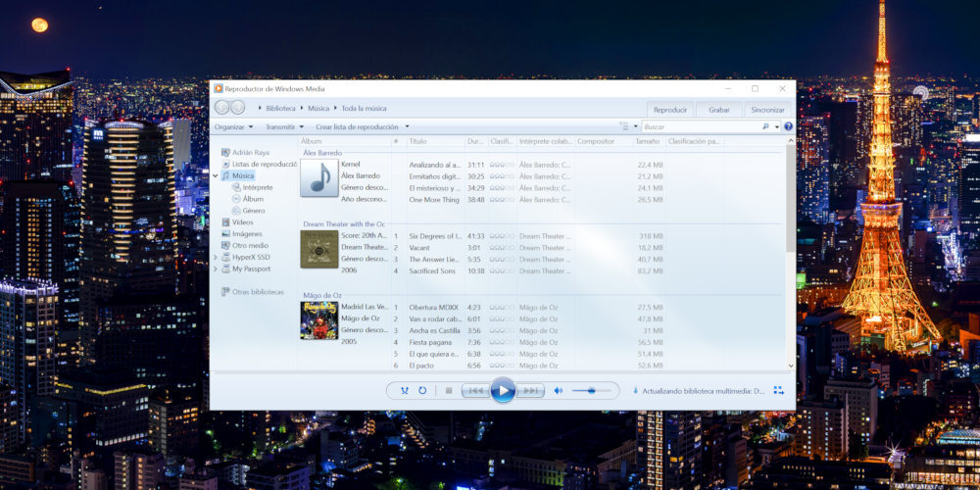Click Crear lista de reproducción
Viewport: 980px width, 490px height.
tap(357, 126)
